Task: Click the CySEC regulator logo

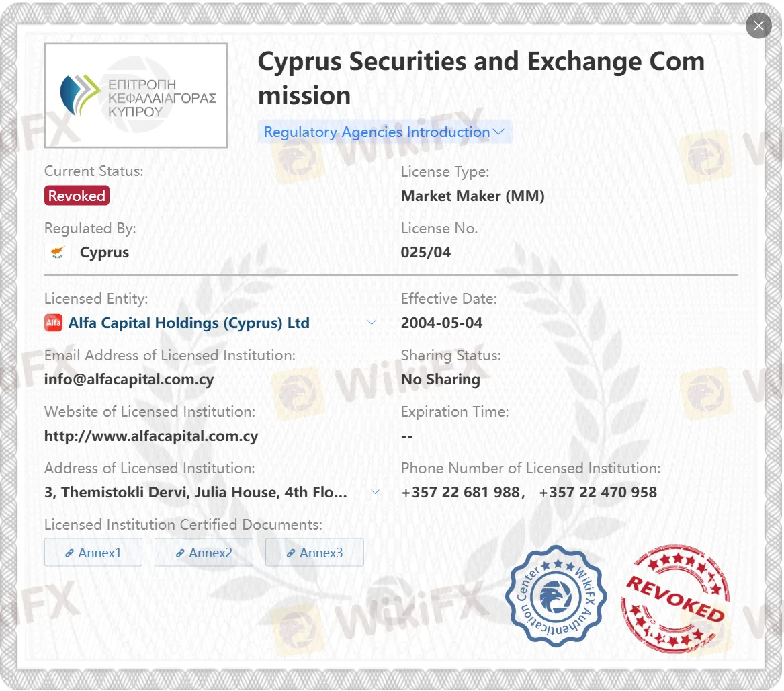Action: 136,95
